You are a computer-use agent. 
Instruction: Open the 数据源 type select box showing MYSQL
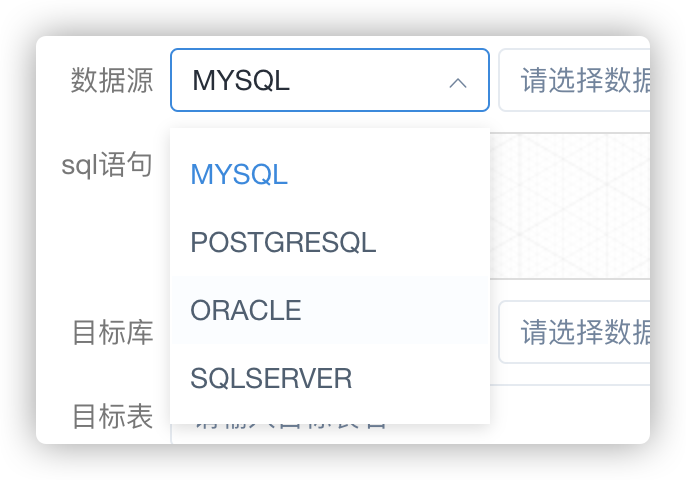point(330,80)
